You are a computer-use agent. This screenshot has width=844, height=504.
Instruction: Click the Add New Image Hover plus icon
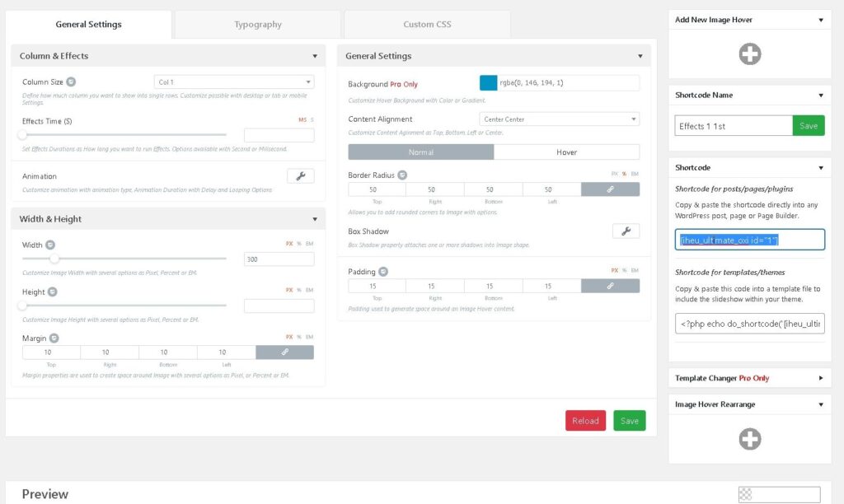click(x=749, y=54)
